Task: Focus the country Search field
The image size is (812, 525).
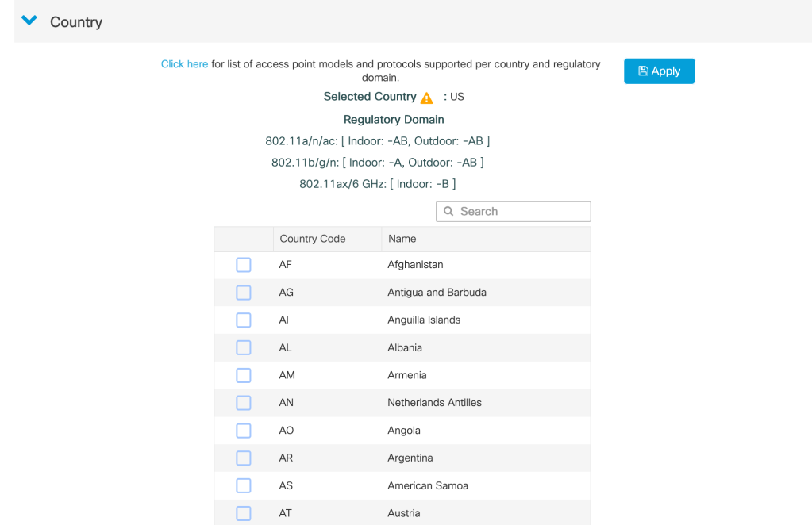Action: point(520,212)
